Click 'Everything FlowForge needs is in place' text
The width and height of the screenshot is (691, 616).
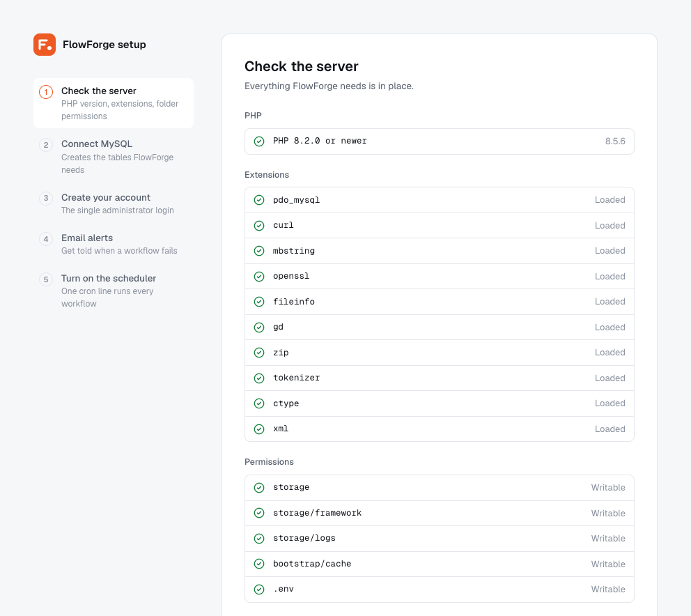coord(329,86)
